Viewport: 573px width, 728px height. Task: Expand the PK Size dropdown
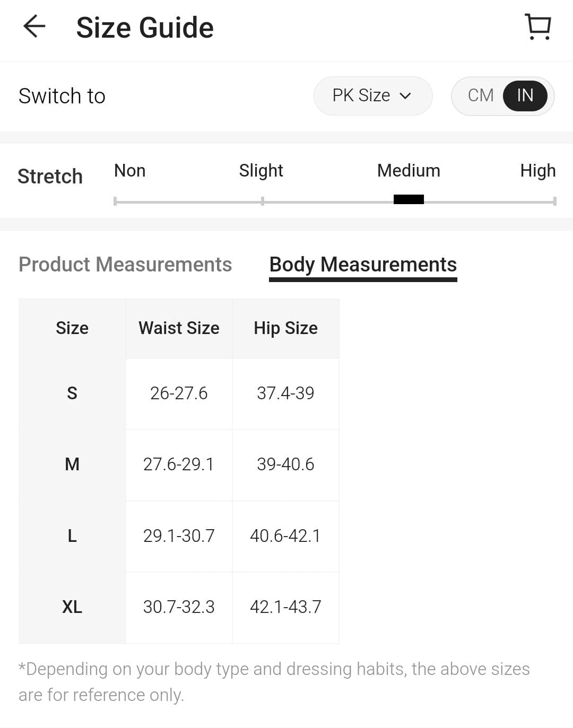(x=372, y=95)
